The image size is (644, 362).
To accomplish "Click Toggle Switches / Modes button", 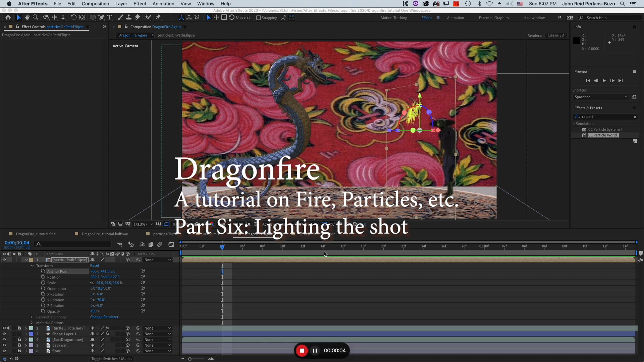I will click(112, 359).
